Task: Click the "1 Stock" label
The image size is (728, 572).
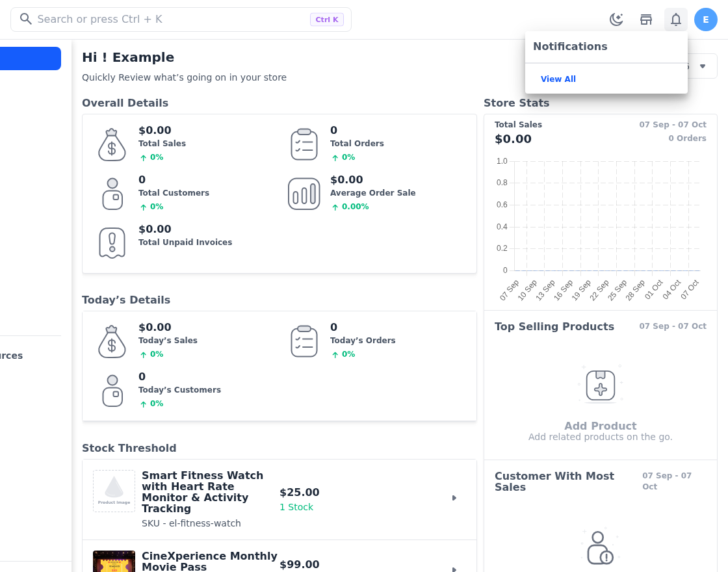Action: pos(296,507)
